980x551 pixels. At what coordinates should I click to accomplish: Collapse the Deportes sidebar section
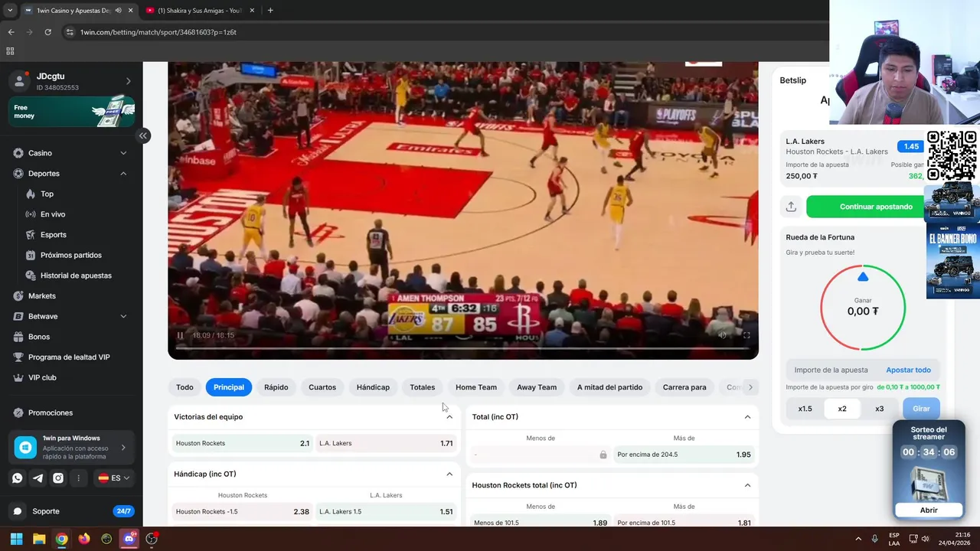pyautogui.click(x=123, y=174)
